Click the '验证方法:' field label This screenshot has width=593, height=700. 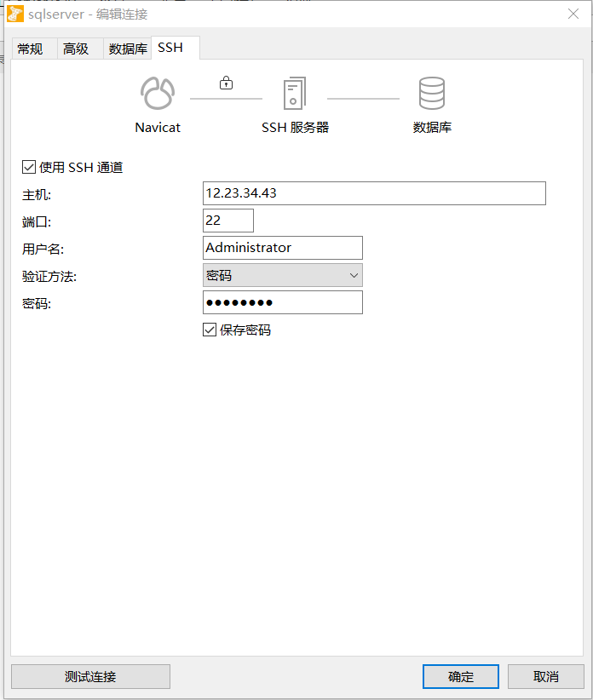click(x=49, y=277)
